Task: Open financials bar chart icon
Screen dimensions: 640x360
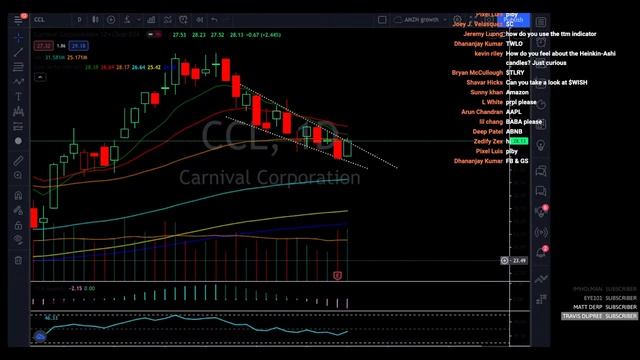Action: [151, 20]
